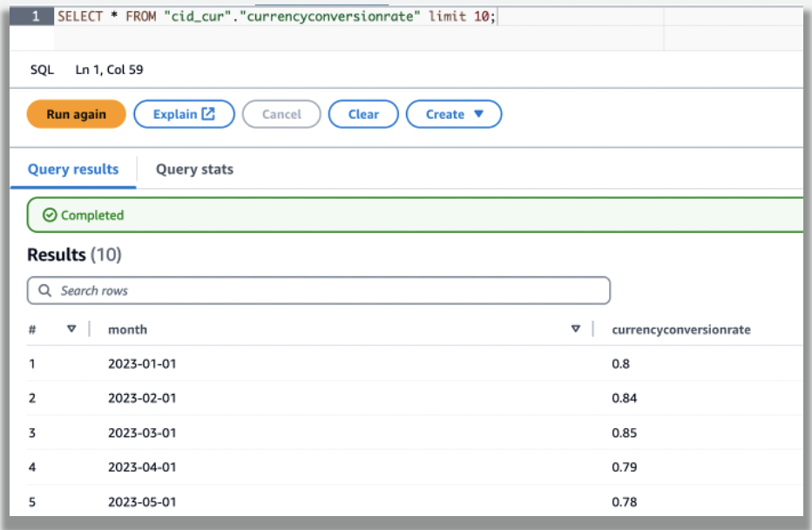812x530 pixels.
Task: Select the 2023-01-01 month cell
Action: [142, 364]
